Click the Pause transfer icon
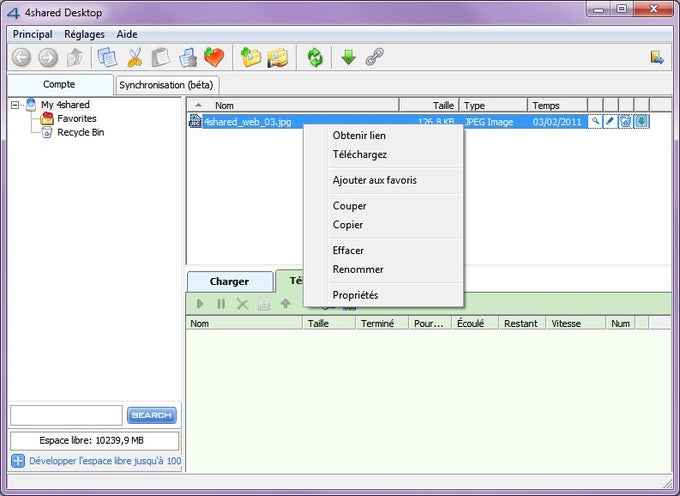The height and width of the screenshot is (496, 680). tap(221, 303)
